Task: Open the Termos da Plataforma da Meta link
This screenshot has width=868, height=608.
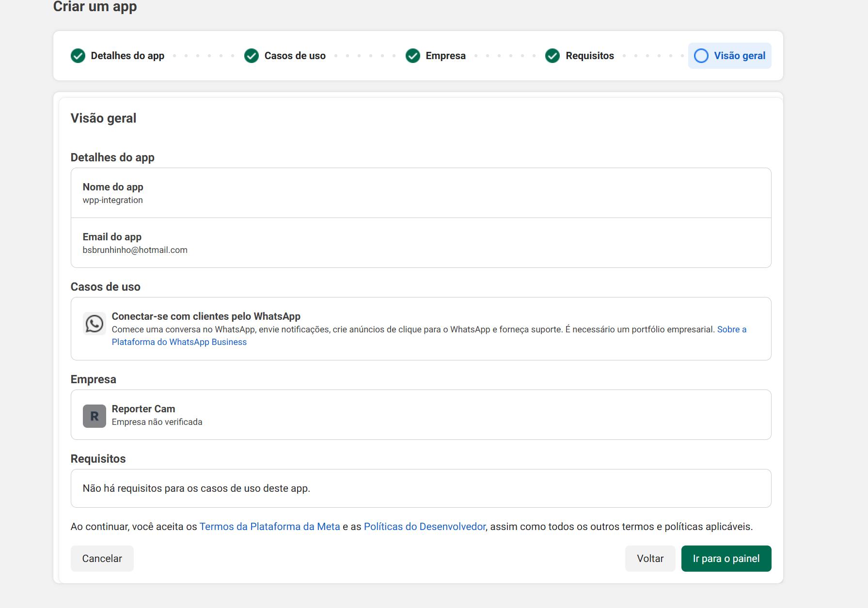Action: [269, 526]
